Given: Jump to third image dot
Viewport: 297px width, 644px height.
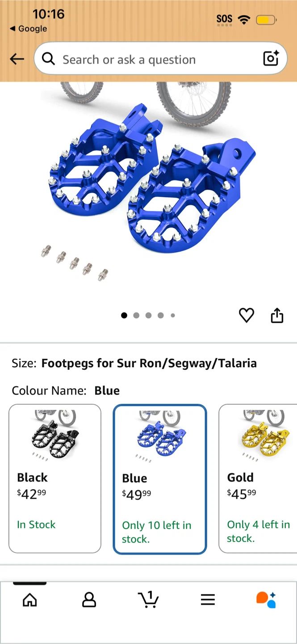Looking at the screenshot, I should (148, 315).
